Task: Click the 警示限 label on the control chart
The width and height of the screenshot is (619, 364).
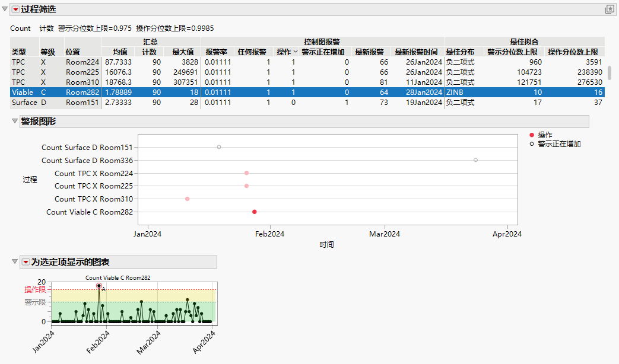Action: coord(35,302)
